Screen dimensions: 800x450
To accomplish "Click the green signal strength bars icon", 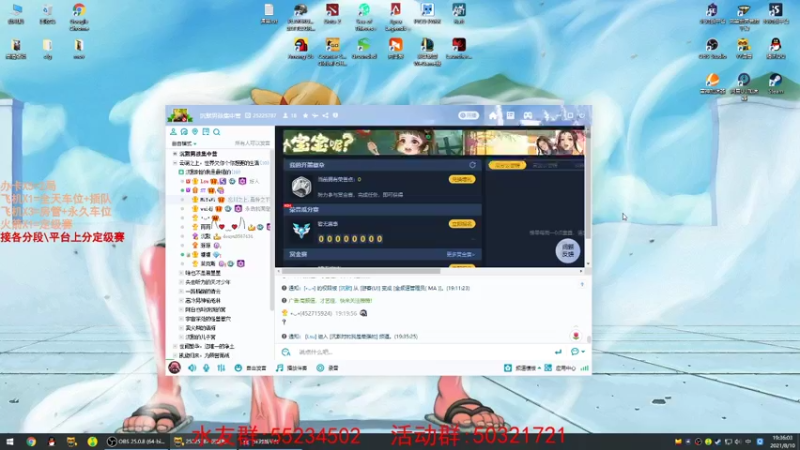I will 585,368.
